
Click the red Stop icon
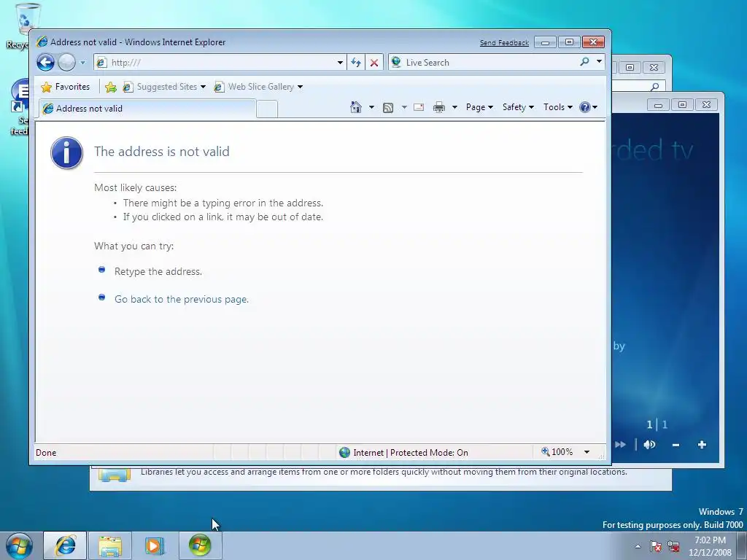point(374,63)
